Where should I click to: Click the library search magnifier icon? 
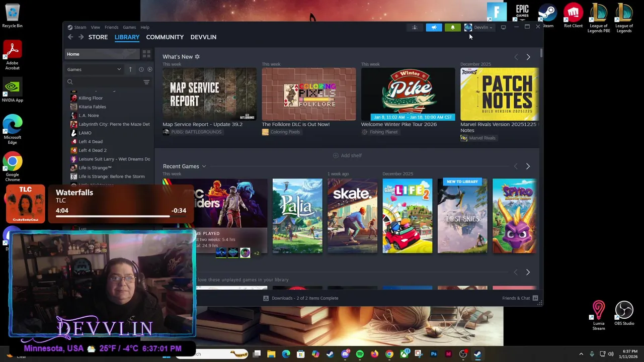(x=70, y=82)
